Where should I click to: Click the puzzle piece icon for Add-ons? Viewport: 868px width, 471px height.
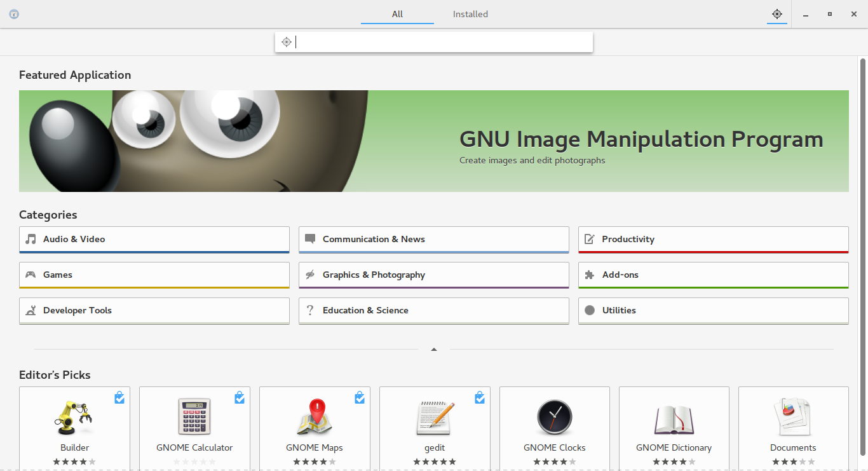click(590, 275)
